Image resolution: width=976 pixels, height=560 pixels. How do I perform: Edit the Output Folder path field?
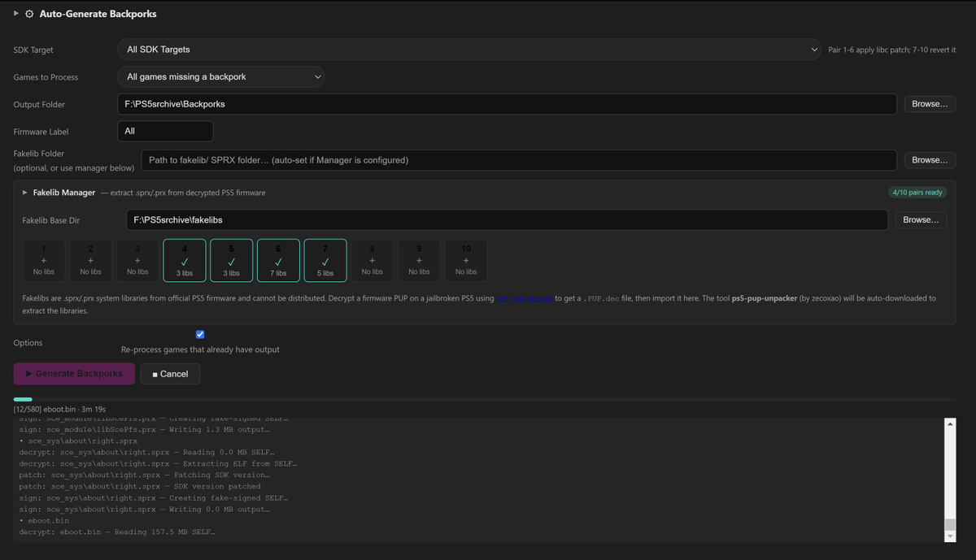coord(507,104)
